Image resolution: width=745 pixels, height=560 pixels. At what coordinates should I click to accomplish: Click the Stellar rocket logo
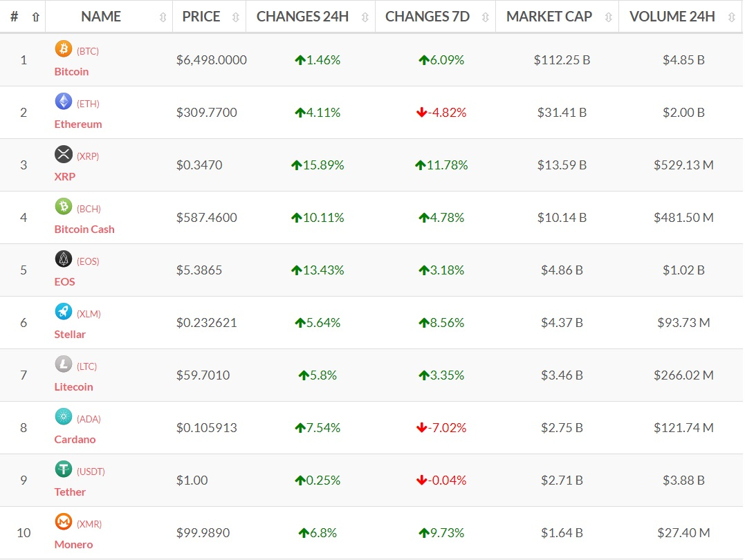[x=63, y=312]
